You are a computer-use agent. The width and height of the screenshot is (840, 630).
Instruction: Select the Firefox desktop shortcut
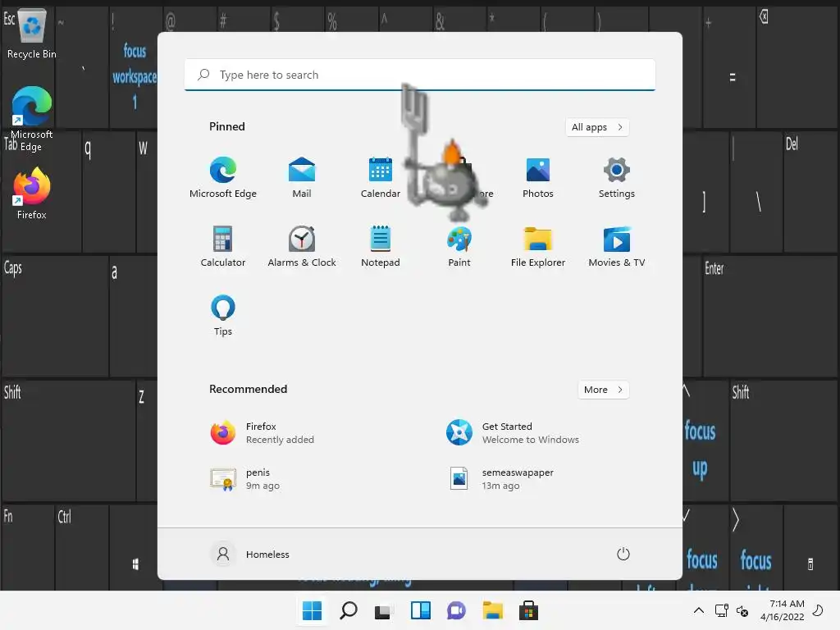pyautogui.click(x=32, y=194)
